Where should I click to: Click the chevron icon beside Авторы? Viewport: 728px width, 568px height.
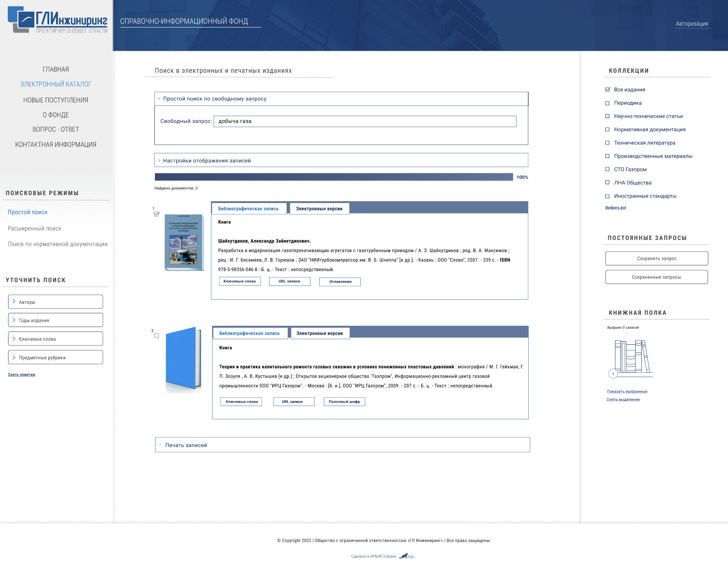tap(14, 301)
